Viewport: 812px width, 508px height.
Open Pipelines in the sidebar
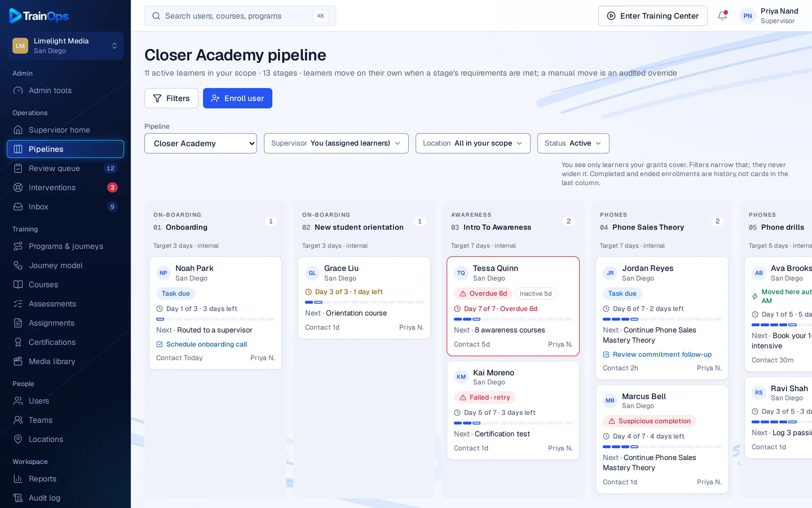(65, 149)
